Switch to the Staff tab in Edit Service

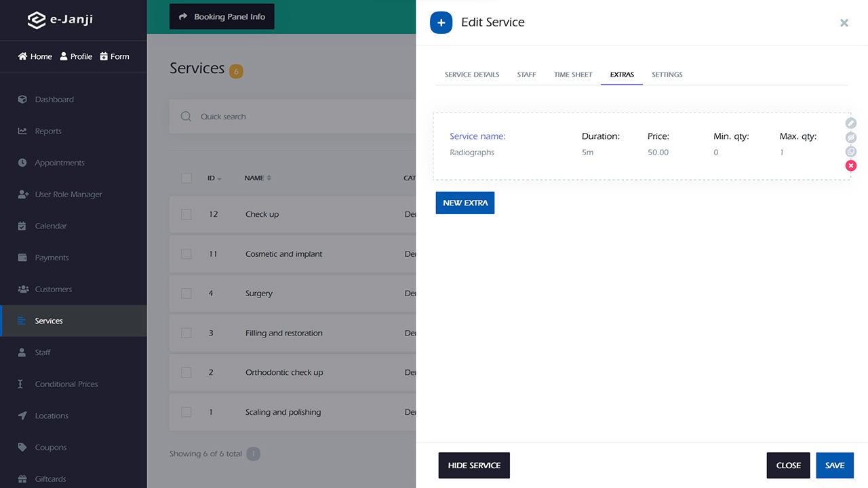(526, 75)
